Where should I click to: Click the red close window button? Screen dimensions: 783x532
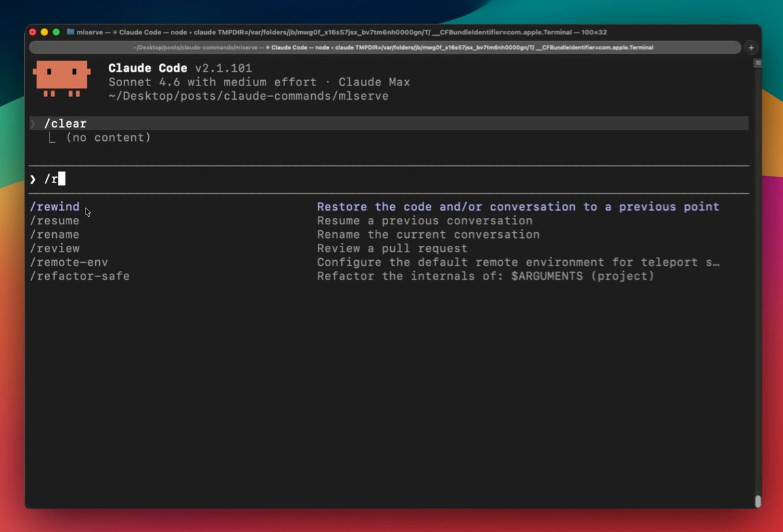click(33, 32)
